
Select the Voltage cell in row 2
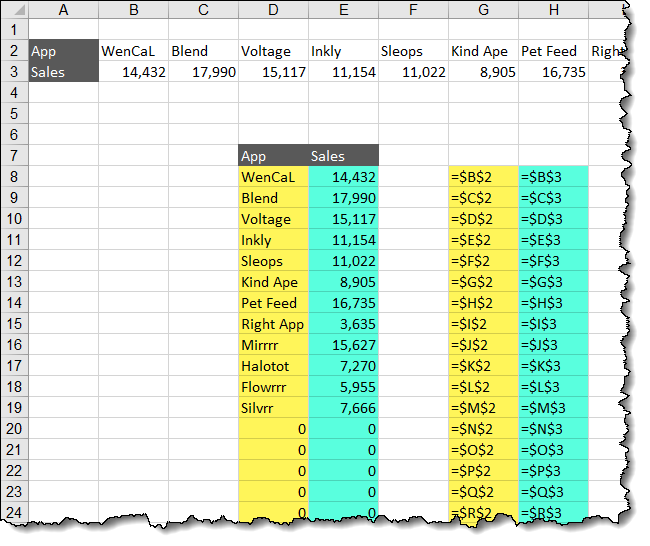(x=273, y=51)
